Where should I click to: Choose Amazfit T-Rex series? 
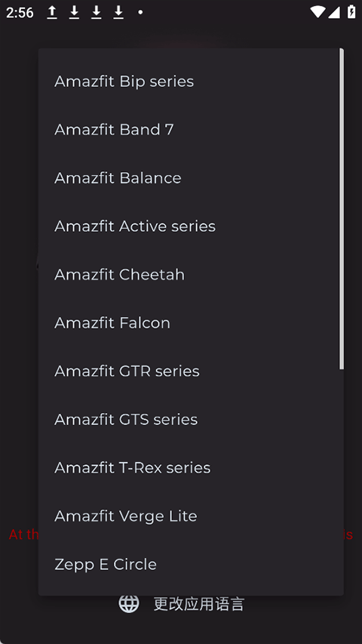[191, 468]
